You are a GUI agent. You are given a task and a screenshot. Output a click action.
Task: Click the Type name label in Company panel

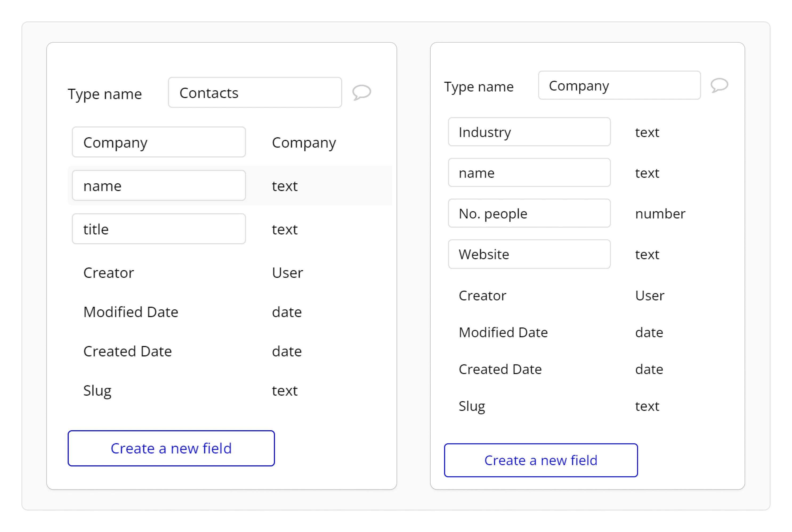479,87
